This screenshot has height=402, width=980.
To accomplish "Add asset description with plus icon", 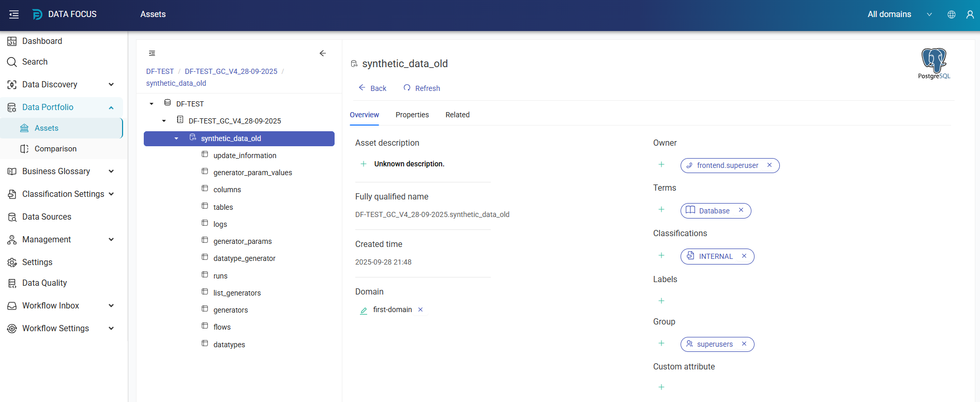I will (364, 164).
